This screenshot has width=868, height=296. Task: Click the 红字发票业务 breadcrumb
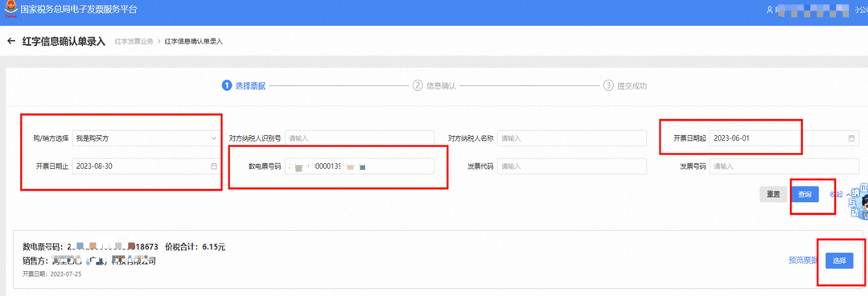(x=134, y=42)
